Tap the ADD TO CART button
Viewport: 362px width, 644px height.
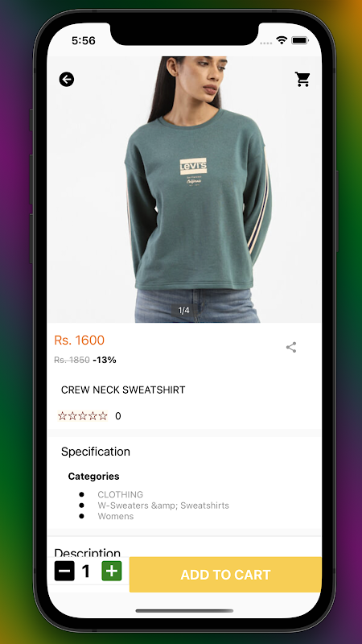coord(225,575)
